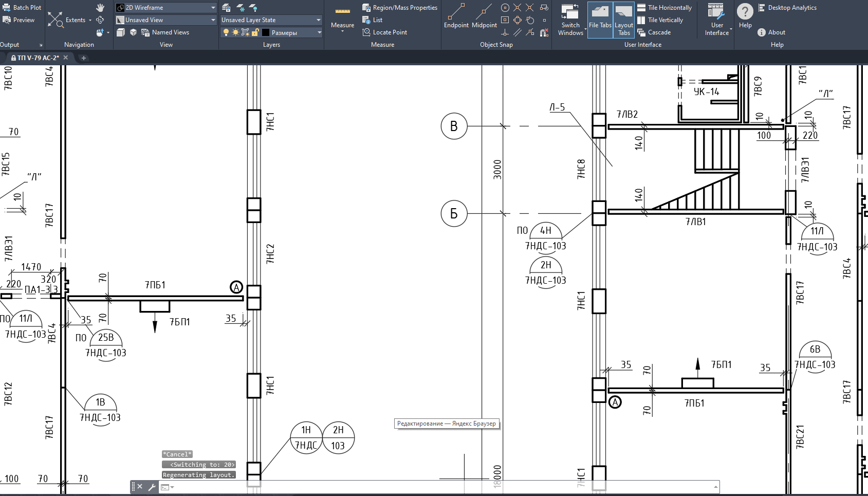Open a new drawing tab with plus
Screen dimensions: 868x496
tap(84, 58)
